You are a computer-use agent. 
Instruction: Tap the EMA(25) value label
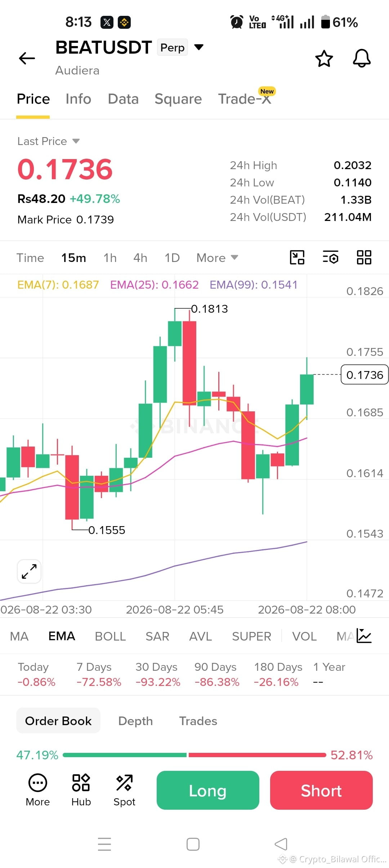154,285
